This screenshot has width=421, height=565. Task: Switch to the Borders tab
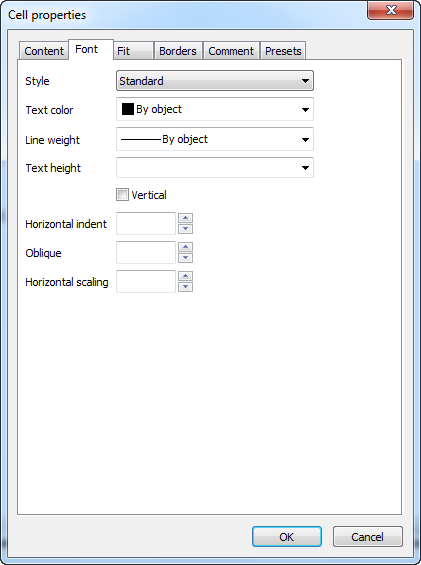pos(178,51)
